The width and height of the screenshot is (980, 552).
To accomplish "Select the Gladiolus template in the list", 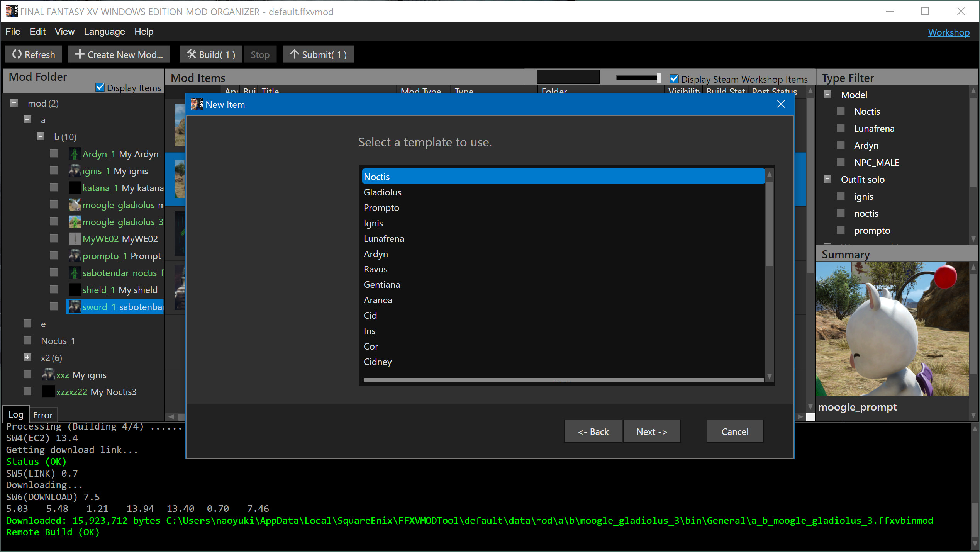I will point(382,192).
